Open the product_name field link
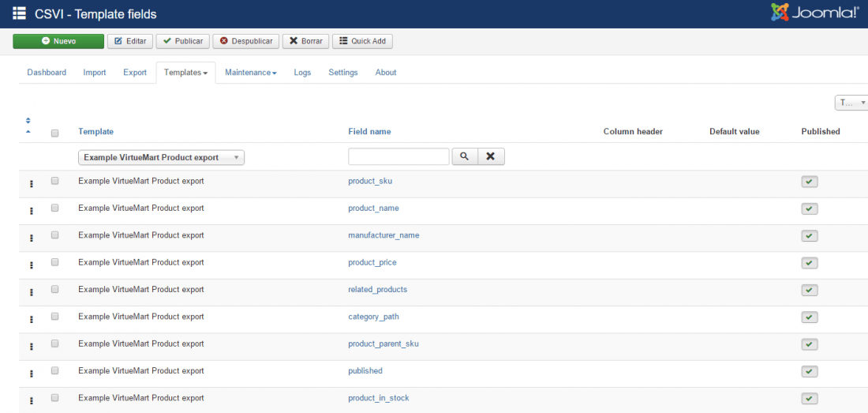Viewport: 868px width, 413px height. tap(374, 208)
